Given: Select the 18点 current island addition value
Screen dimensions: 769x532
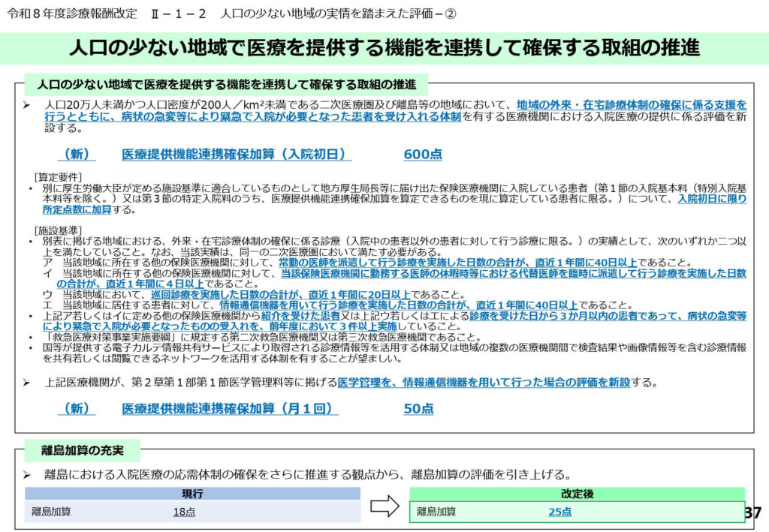Looking at the screenshot, I should pyautogui.click(x=184, y=512).
